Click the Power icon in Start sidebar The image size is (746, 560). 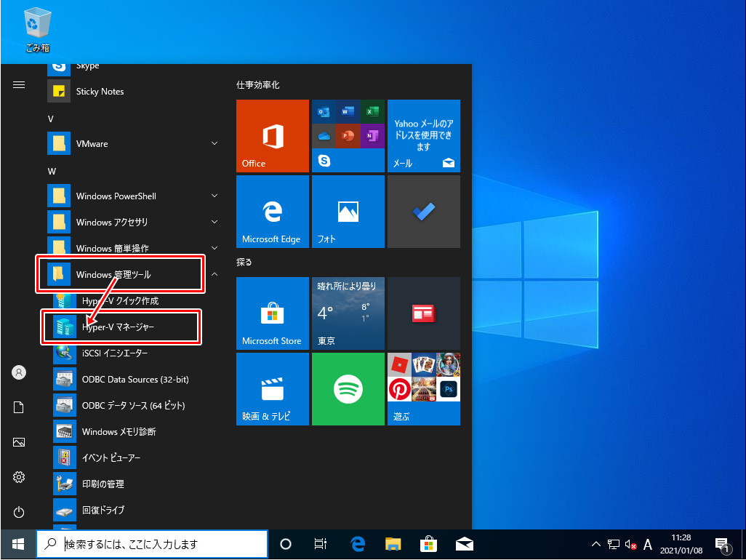(x=19, y=512)
